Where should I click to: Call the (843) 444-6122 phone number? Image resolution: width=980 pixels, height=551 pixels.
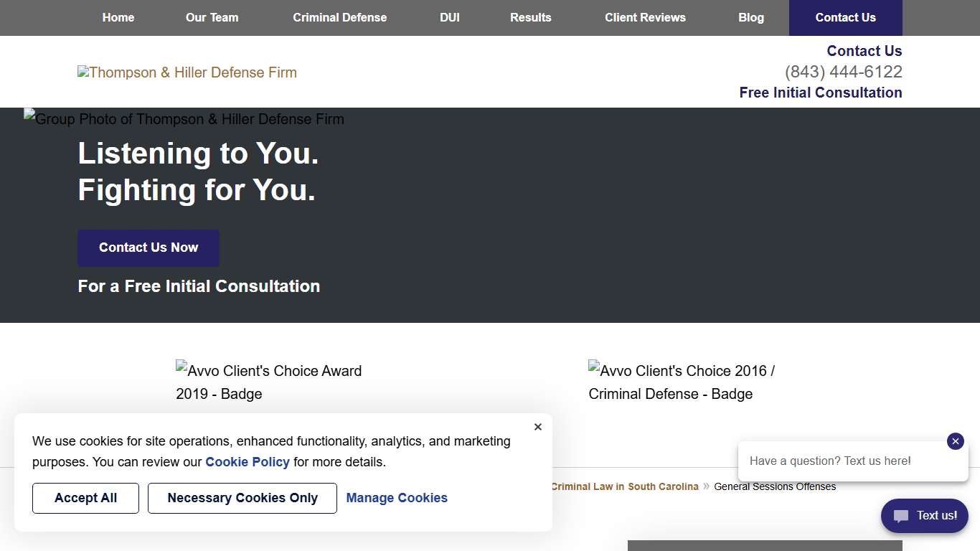tap(843, 72)
